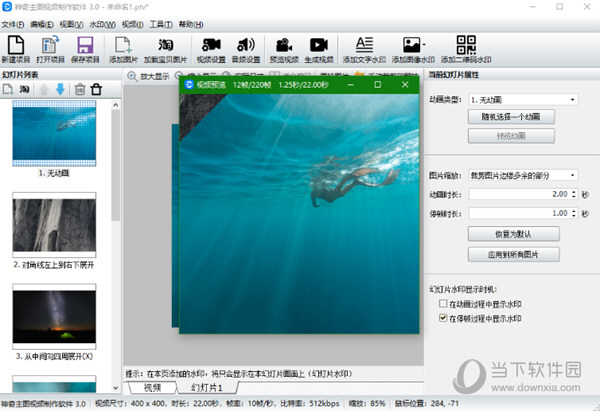Move selected slide down with blue arrow
This screenshot has height=411, width=600.
coord(60,90)
